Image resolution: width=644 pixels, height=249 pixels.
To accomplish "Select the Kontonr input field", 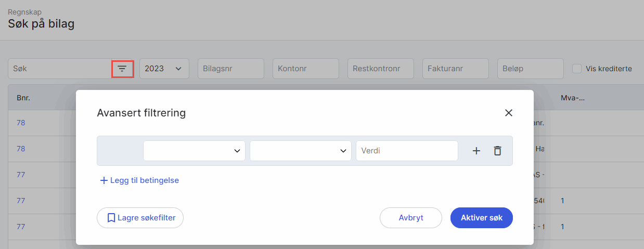I will (305, 69).
